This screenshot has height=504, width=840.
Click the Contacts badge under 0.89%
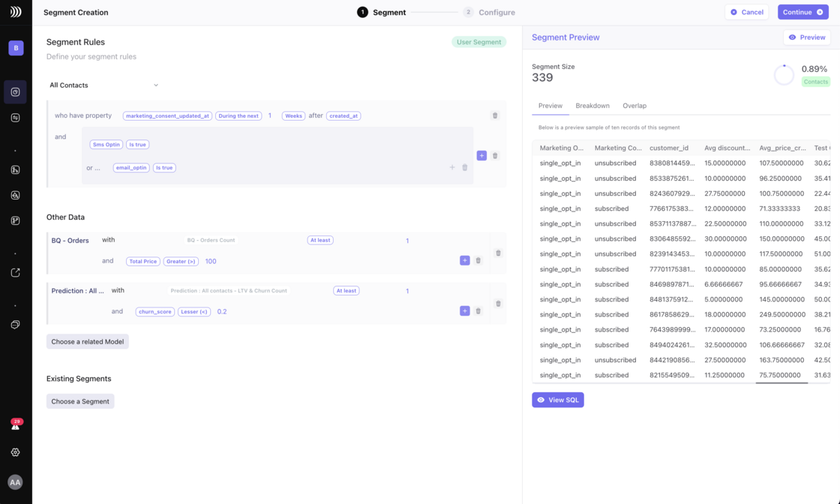point(816,82)
